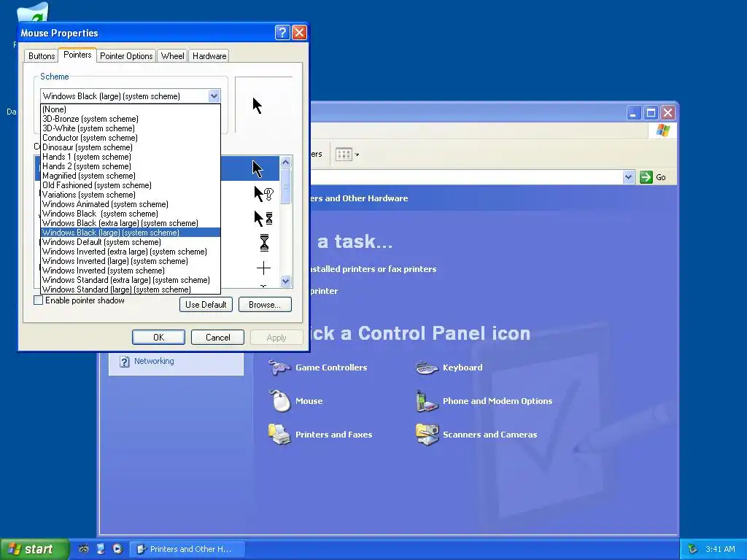The image size is (747, 560).
Task: Click the Views toolbar icon in Explorer window
Action: [x=344, y=155]
